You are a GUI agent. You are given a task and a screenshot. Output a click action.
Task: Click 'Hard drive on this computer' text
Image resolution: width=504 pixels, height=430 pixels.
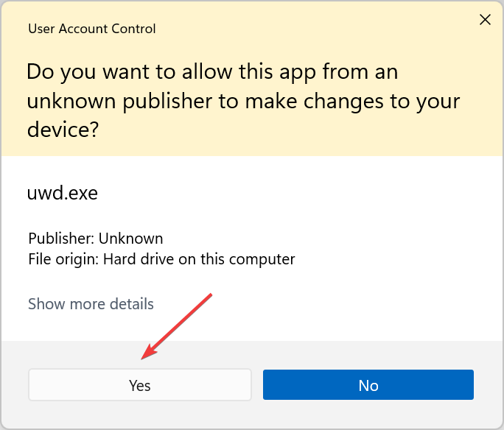coord(199,259)
